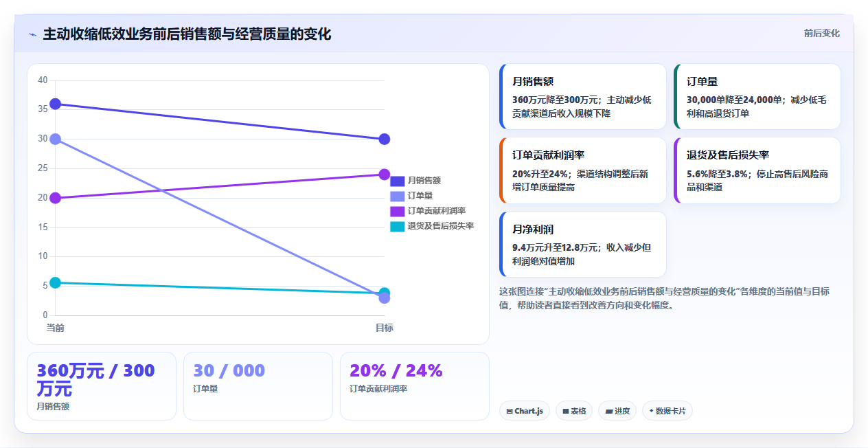Click the 360万元 / 300万元 stat card

[102, 386]
